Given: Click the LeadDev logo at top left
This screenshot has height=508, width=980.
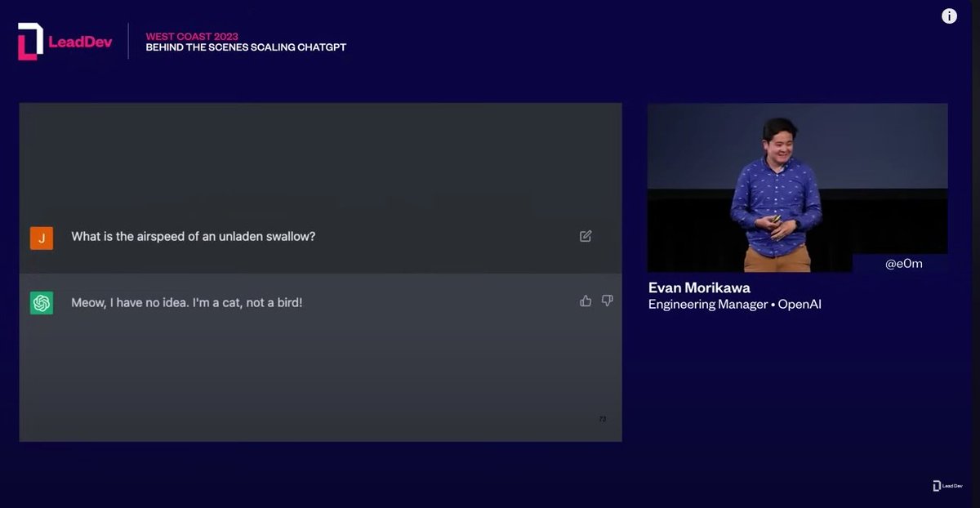Looking at the screenshot, I should 65,42.
